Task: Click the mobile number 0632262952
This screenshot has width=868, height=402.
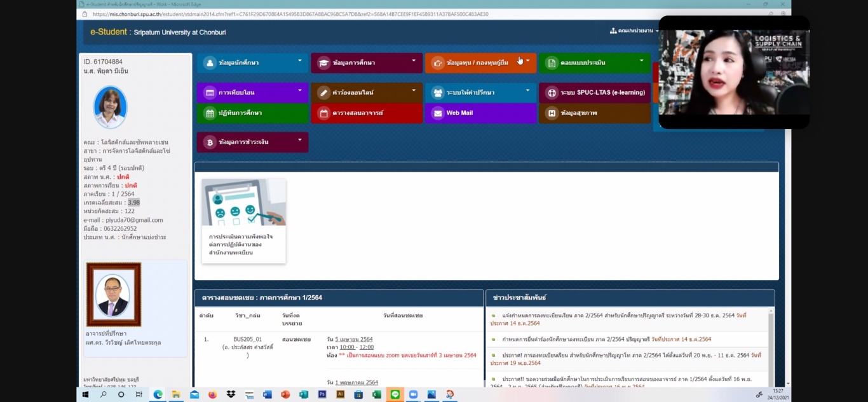Action: (121, 229)
